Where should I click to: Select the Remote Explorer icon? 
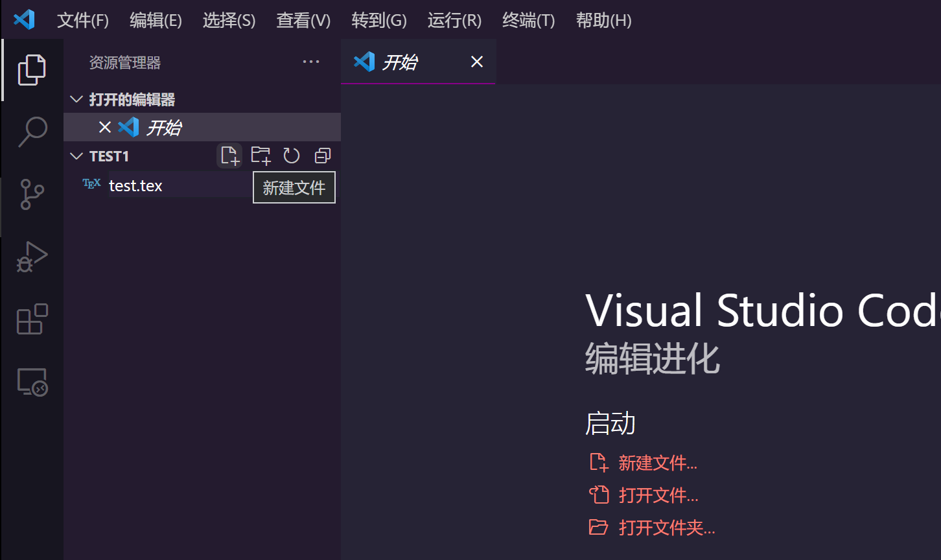point(32,382)
